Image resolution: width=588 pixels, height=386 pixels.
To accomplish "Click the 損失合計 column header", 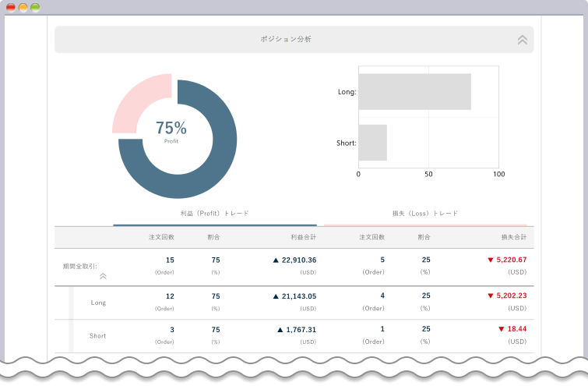I will [x=513, y=236].
